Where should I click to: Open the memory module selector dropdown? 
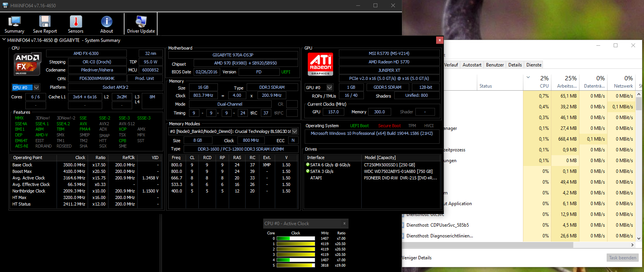tap(295, 131)
